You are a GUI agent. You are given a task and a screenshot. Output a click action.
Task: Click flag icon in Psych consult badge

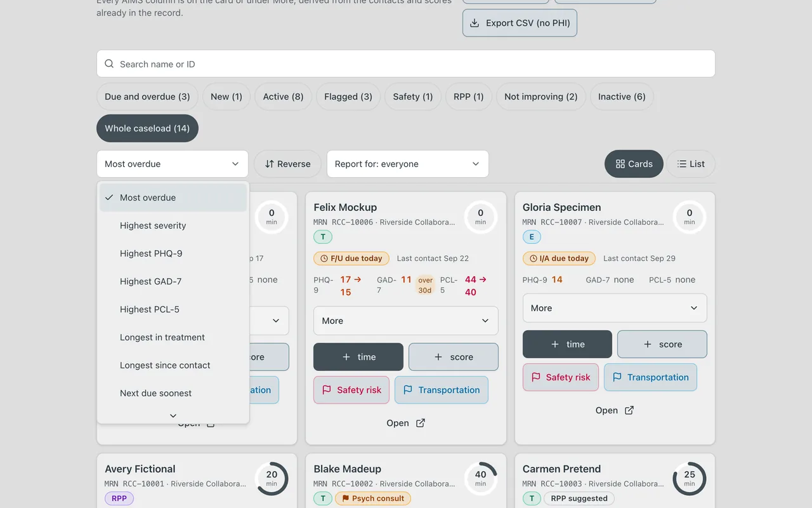(x=346, y=498)
